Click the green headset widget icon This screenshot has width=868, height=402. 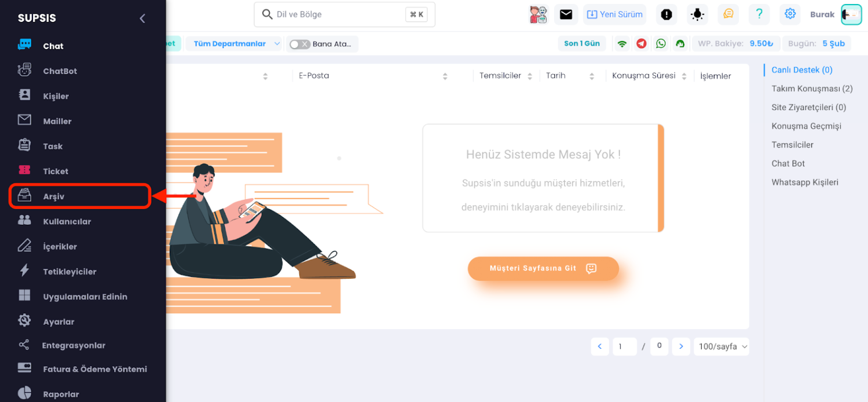680,43
